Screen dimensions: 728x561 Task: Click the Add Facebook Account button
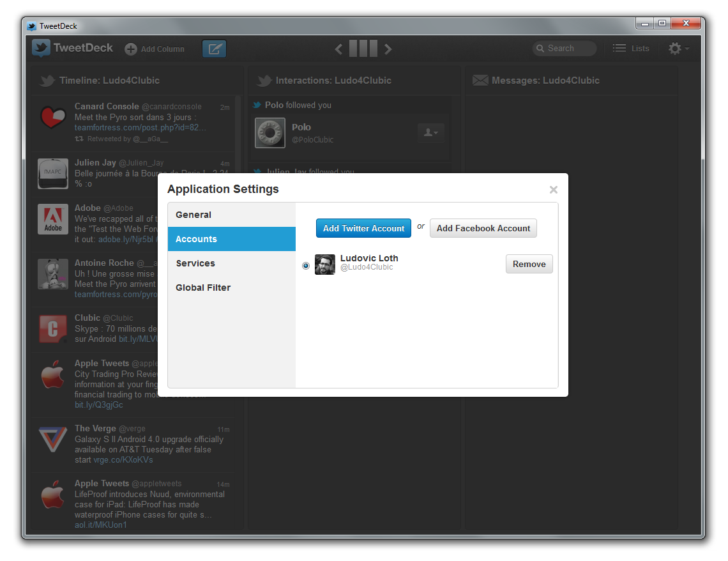pos(483,228)
